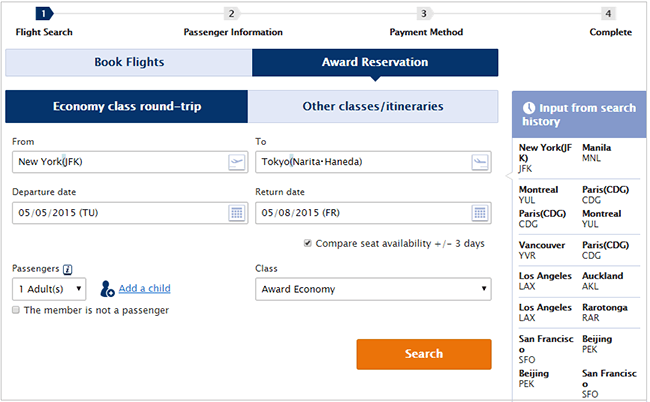Click the Departure date input field
Screen dimensions: 650x402
(130, 213)
